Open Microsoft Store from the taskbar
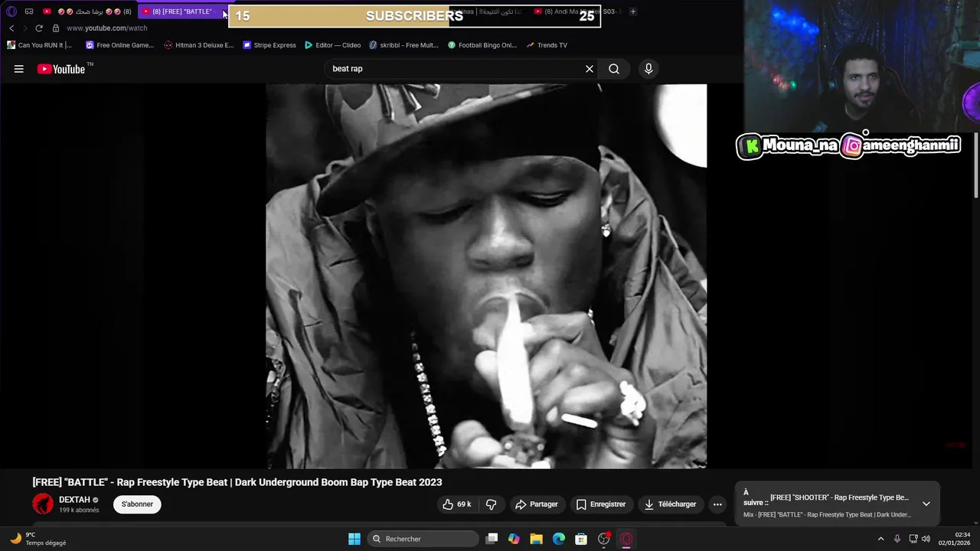980x551 pixels. point(581,539)
